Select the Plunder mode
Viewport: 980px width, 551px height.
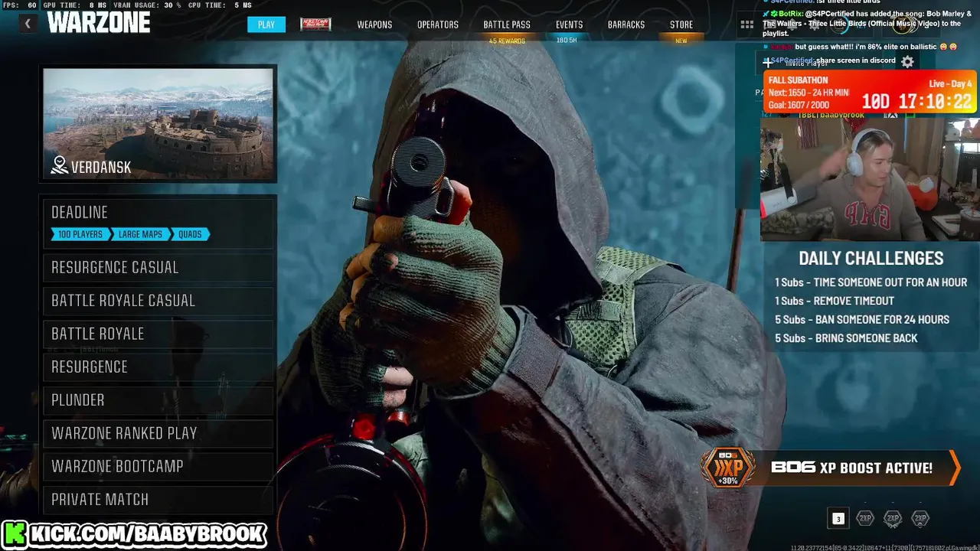tap(158, 399)
